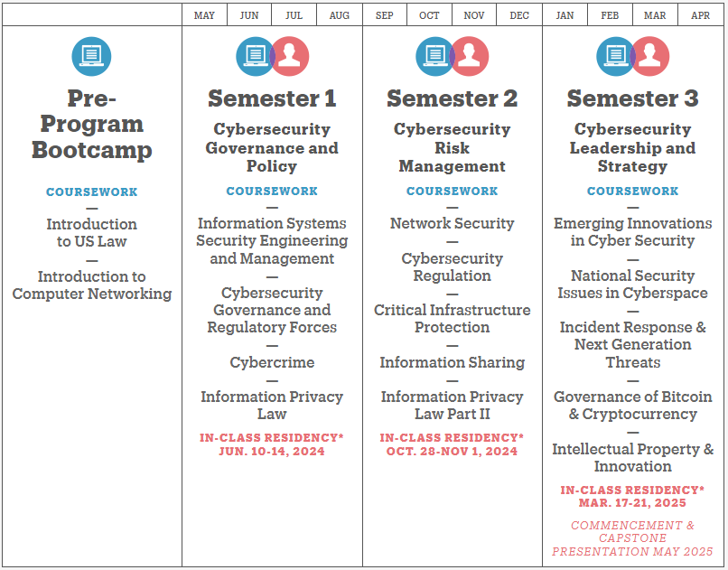Select the SEP month cell
Image resolution: width=728 pixels, height=570 pixels.
385,15
